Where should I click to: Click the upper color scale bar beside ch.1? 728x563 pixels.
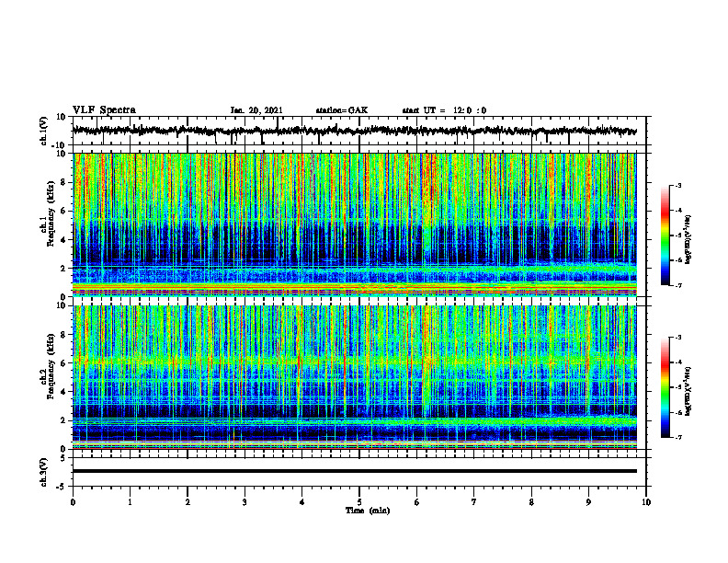(665, 236)
